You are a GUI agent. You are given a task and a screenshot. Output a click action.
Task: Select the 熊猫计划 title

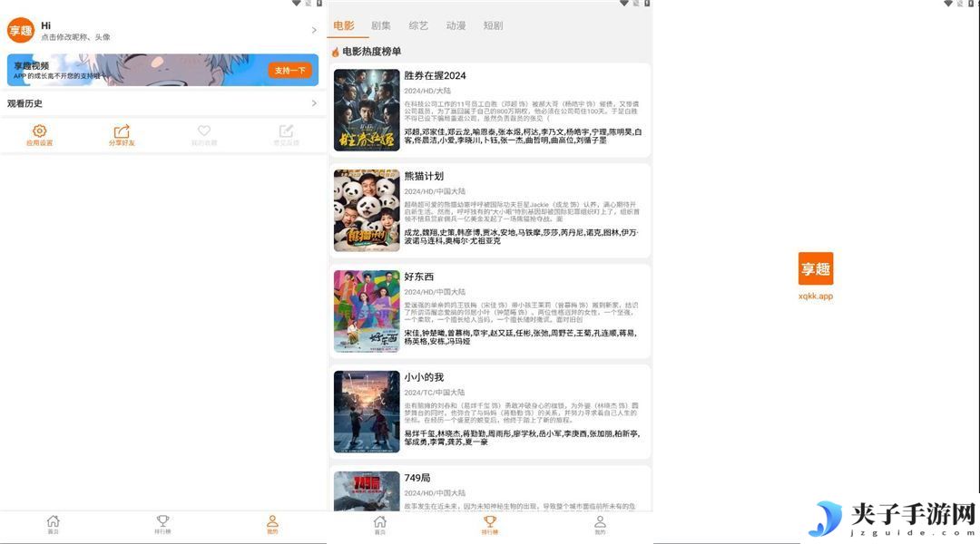(x=424, y=176)
